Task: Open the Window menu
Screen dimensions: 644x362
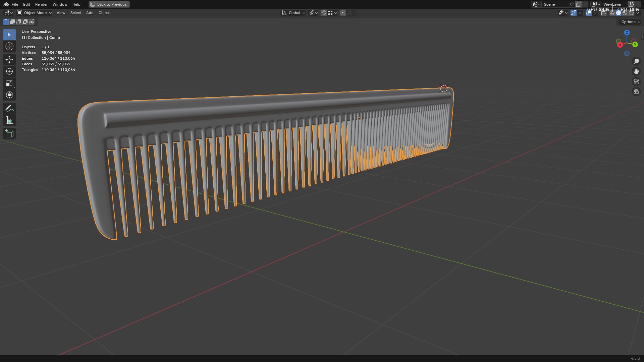Action: pyautogui.click(x=60, y=4)
